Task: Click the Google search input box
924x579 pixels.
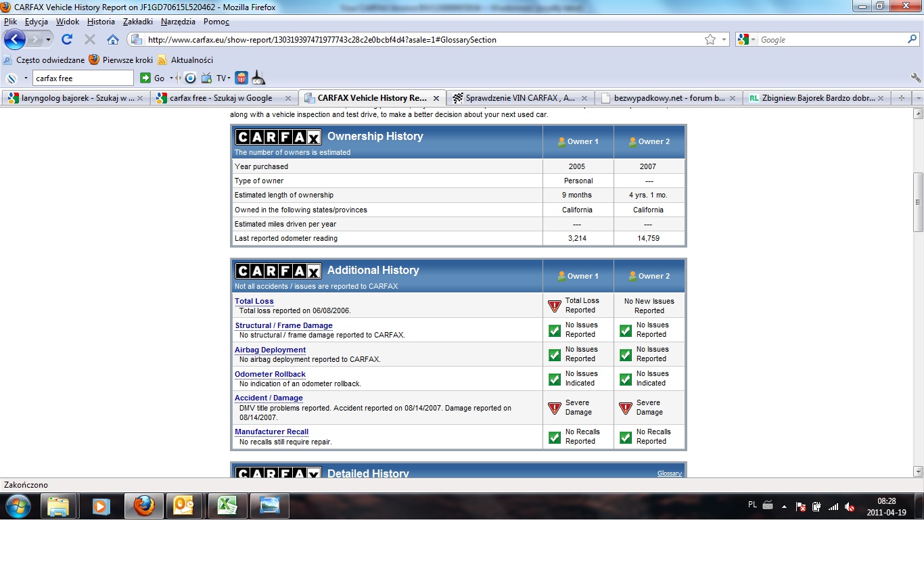Action: coord(831,40)
